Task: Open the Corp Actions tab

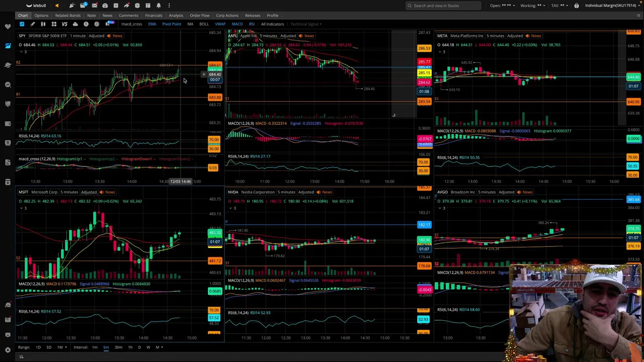Action: pyautogui.click(x=227, y=16)
